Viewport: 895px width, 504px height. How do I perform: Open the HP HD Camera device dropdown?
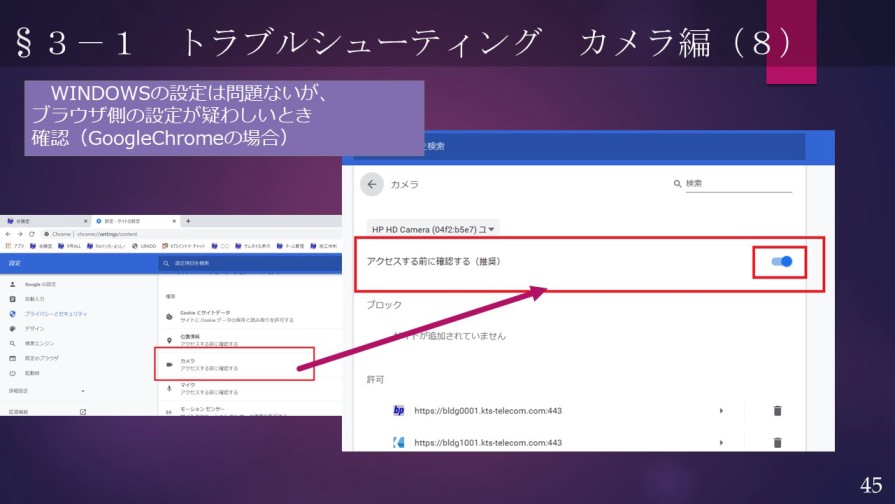point(432,229)
